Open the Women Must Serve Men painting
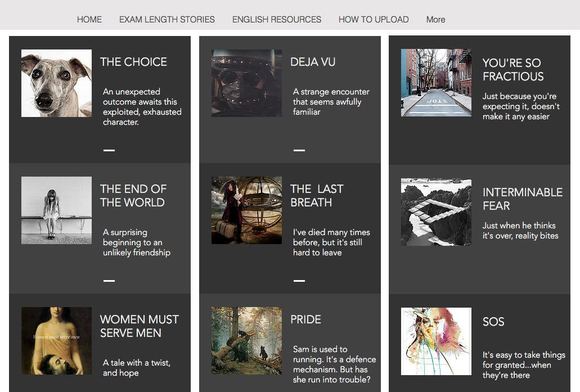Screen dimensions: 580x392 (57, 341)
